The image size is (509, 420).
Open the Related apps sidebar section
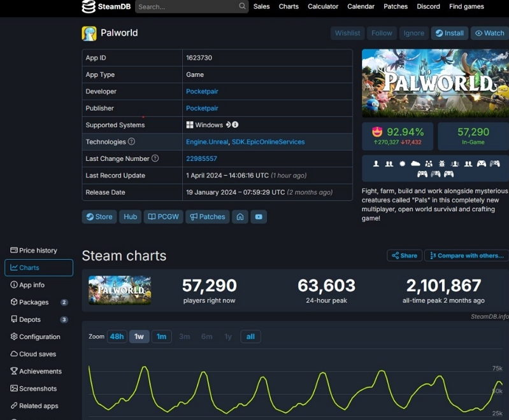[38, 406]
